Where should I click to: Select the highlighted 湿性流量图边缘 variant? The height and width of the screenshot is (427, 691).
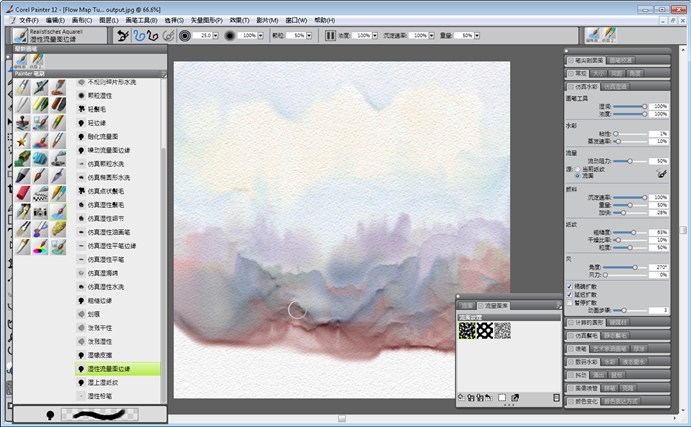point(118,369)
